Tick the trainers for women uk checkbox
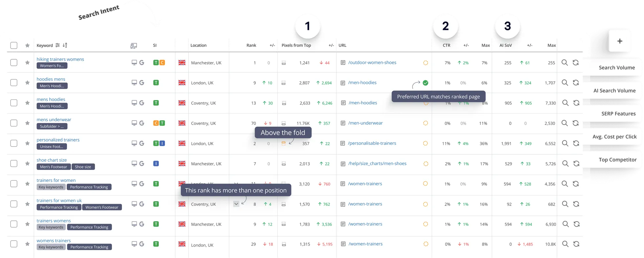644x258 pixels. (14, 204)
